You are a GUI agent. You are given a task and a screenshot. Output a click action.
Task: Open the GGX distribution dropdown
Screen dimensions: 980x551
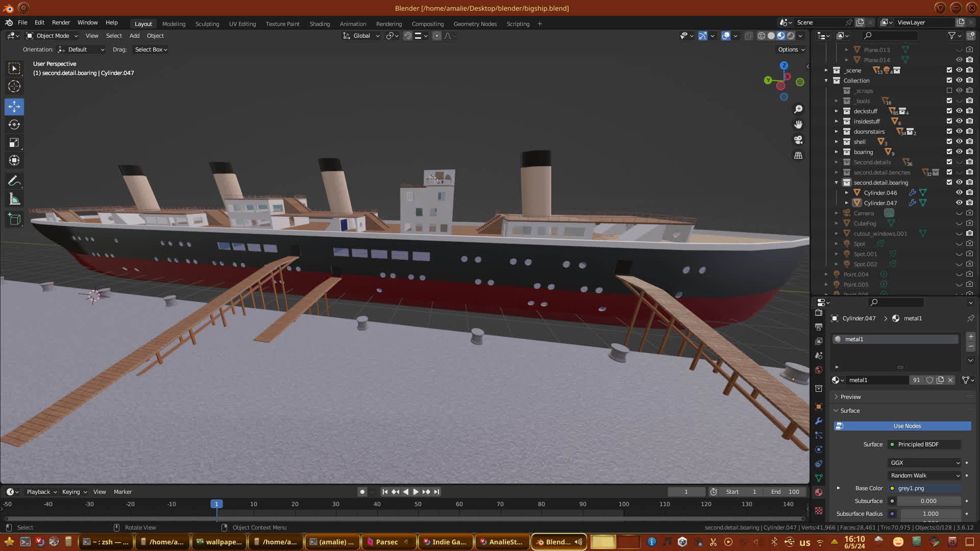[x=925, y=463]
